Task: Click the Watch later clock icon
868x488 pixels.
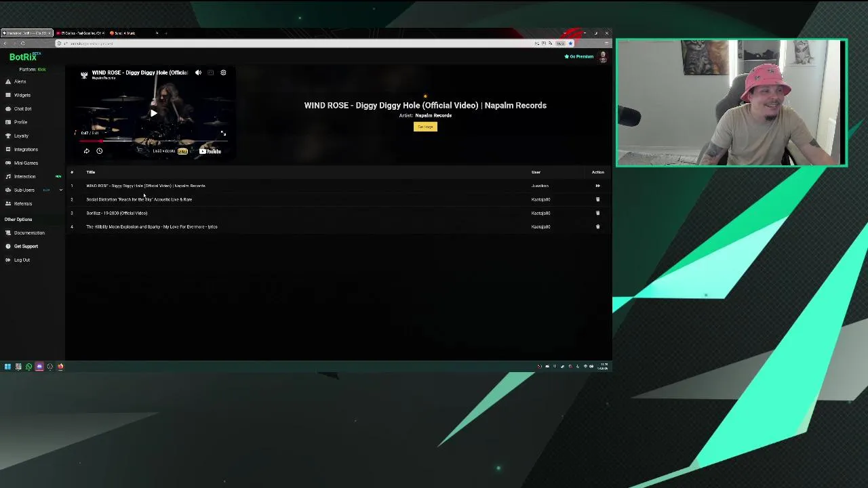Action: [99, 151]
